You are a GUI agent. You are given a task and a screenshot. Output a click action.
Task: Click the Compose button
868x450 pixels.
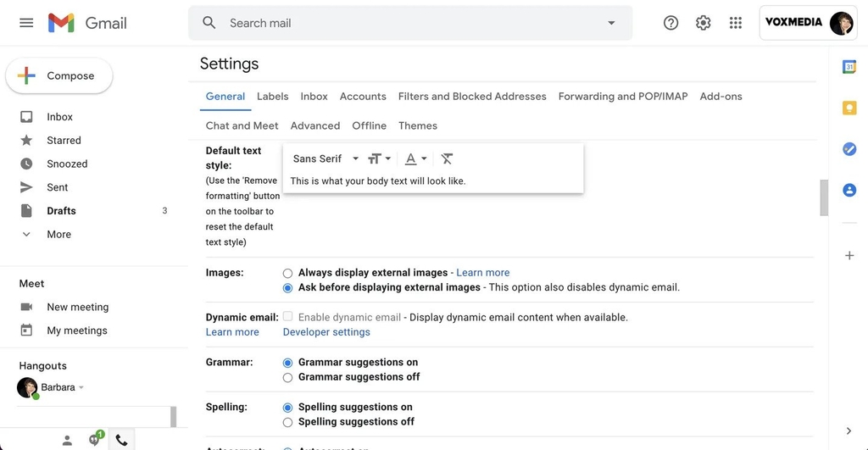(x=59, y=75)
